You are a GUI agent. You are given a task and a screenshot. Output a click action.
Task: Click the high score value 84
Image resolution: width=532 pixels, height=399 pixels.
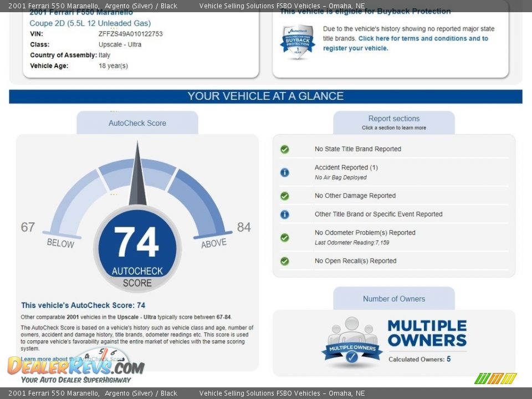[244, 227]
